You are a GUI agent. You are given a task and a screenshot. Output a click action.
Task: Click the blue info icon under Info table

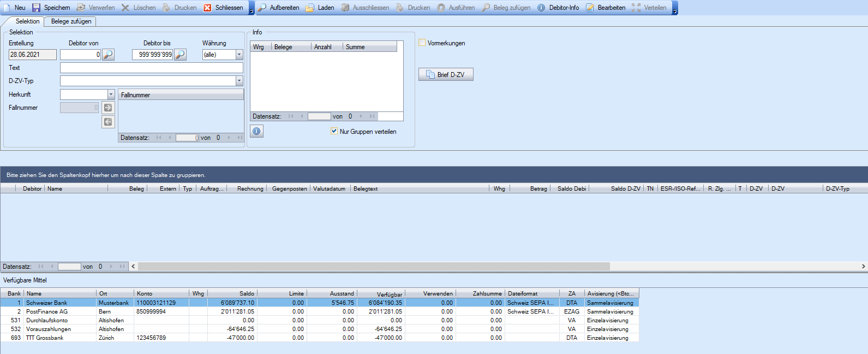[x=256, y=131]
